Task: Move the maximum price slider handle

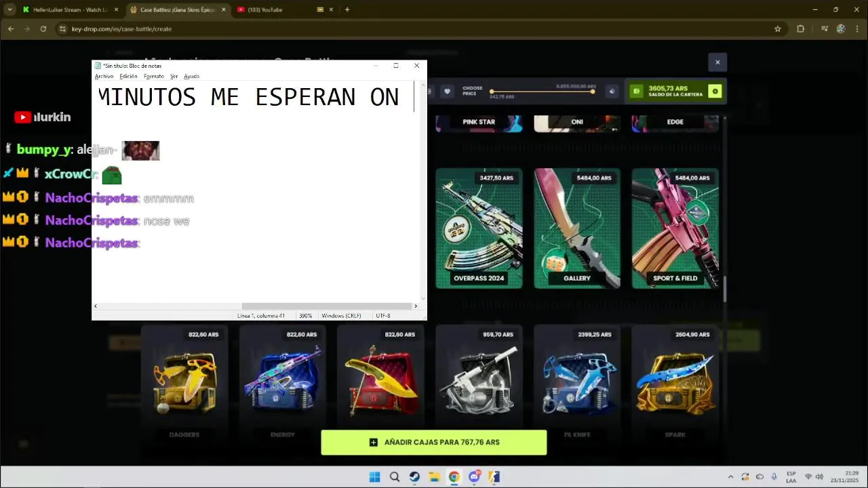Action: (x=593, y=91)
